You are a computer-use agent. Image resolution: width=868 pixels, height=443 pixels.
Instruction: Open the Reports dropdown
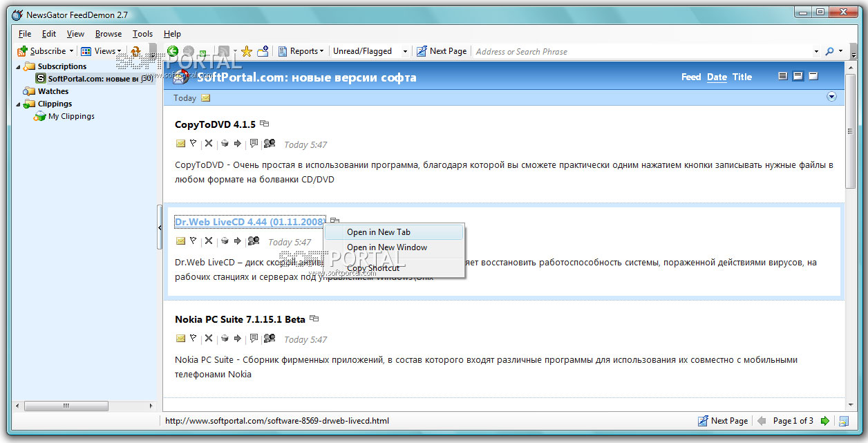(301, 51)
